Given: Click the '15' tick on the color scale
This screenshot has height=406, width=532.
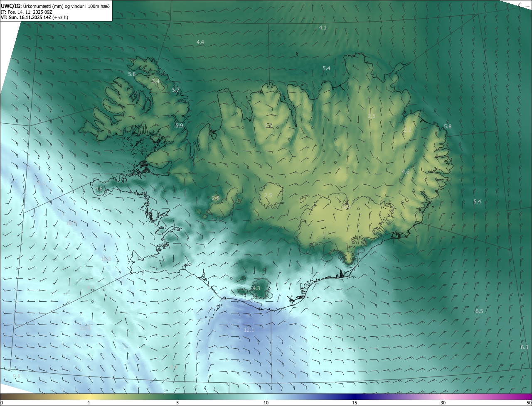Looking at the screenshot, I should (355, 403).
